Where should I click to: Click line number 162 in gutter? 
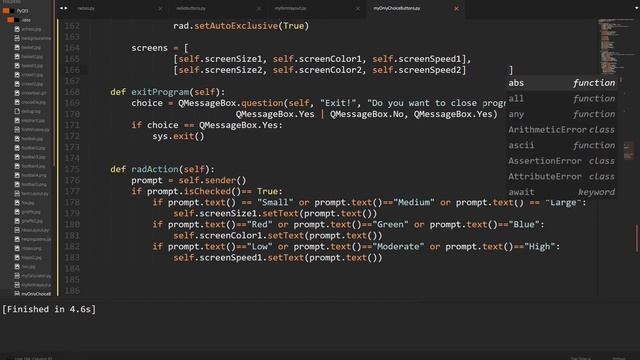pyautogui.click(x=72, y=26)
